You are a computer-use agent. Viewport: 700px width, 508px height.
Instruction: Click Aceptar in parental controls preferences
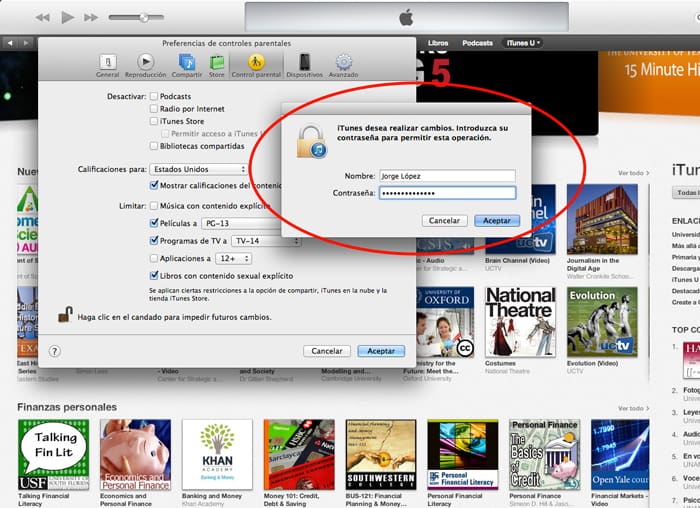[x=381, y=351]
